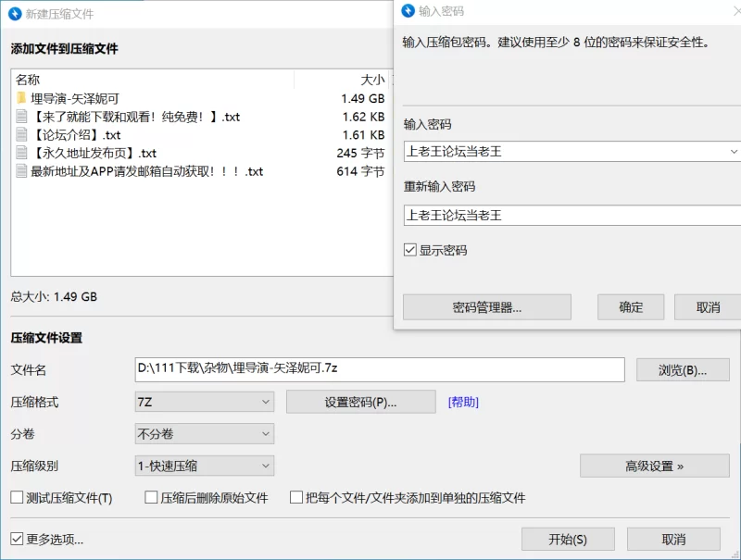Expand 高级设置 » options

655,466
